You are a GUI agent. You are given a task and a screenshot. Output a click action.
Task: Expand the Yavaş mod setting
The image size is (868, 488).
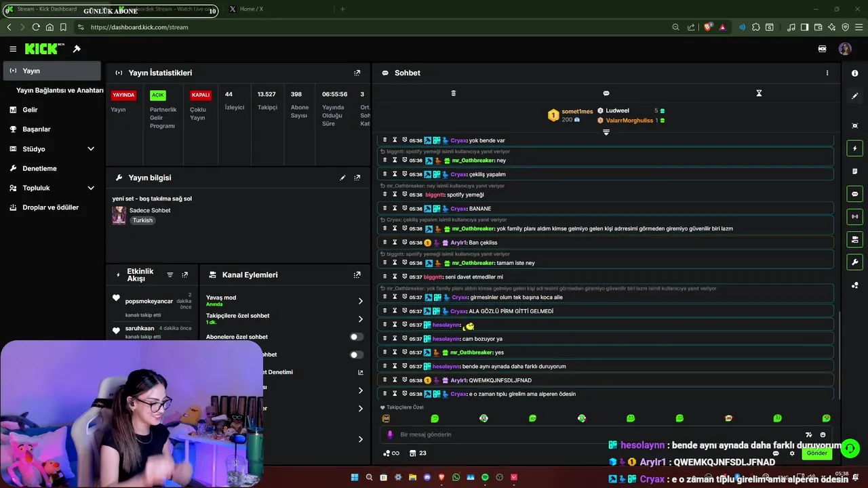click(x=360, y=301)
